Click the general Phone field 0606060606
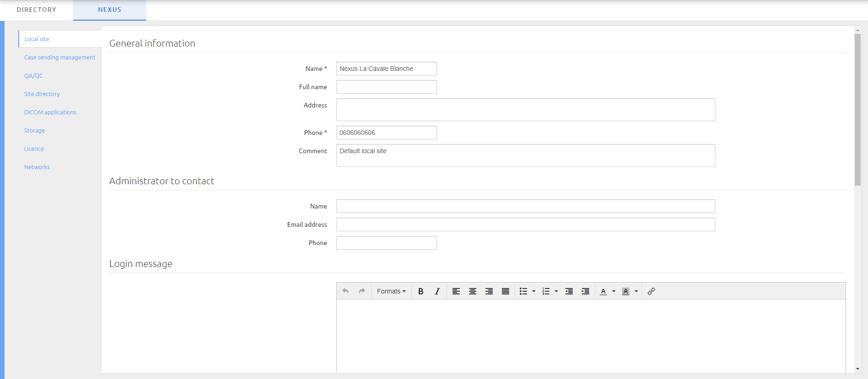868x379 pixels. pyautogui.click(x=387, y=133)
